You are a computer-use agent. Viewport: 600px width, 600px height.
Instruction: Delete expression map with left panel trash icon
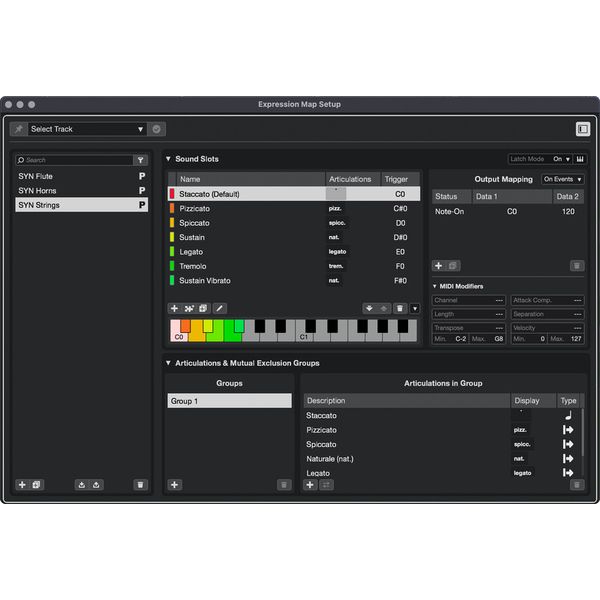140,485
